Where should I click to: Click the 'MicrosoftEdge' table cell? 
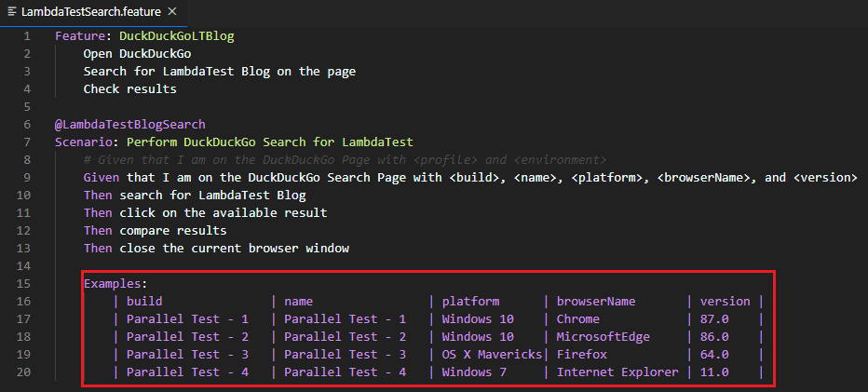pyautogui.click(x=604, y=337)
